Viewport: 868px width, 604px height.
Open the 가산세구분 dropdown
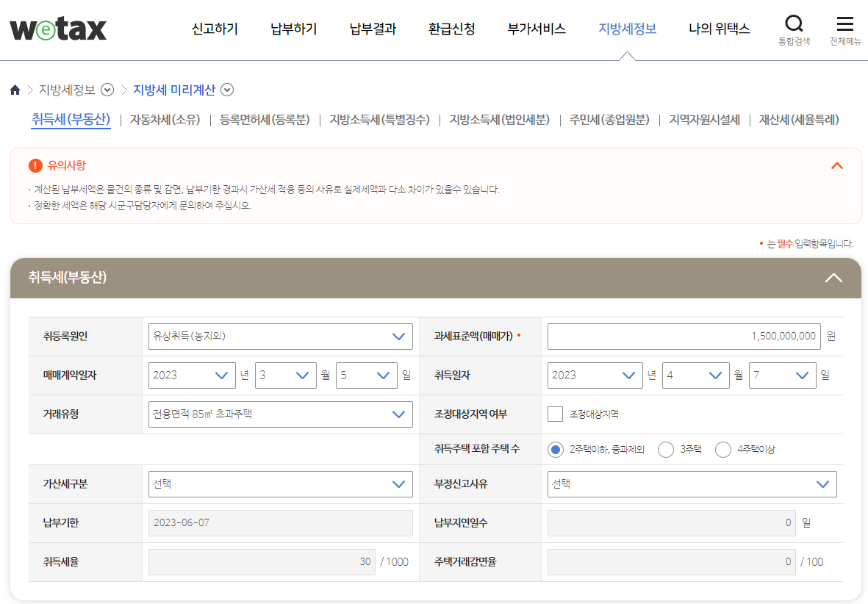click(281, 484)
